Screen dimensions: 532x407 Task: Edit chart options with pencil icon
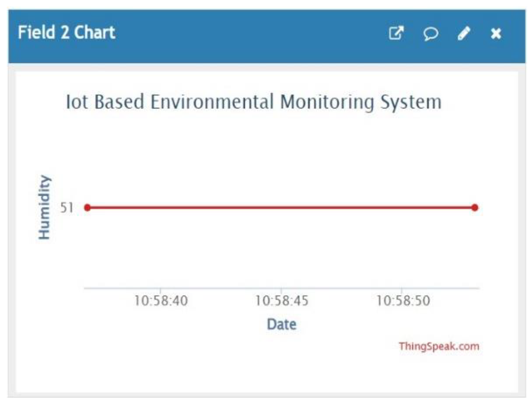point(464,33)
